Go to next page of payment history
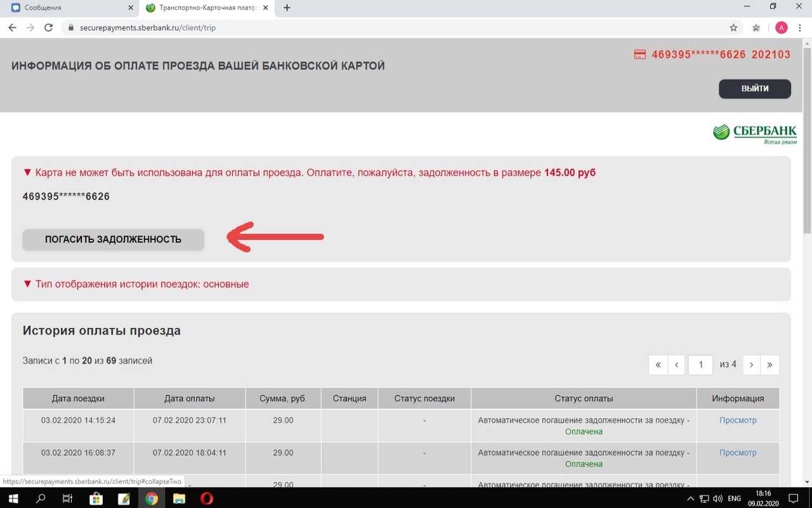The height and width of the screenshot is (508, 812). click(x=751, y=364)
